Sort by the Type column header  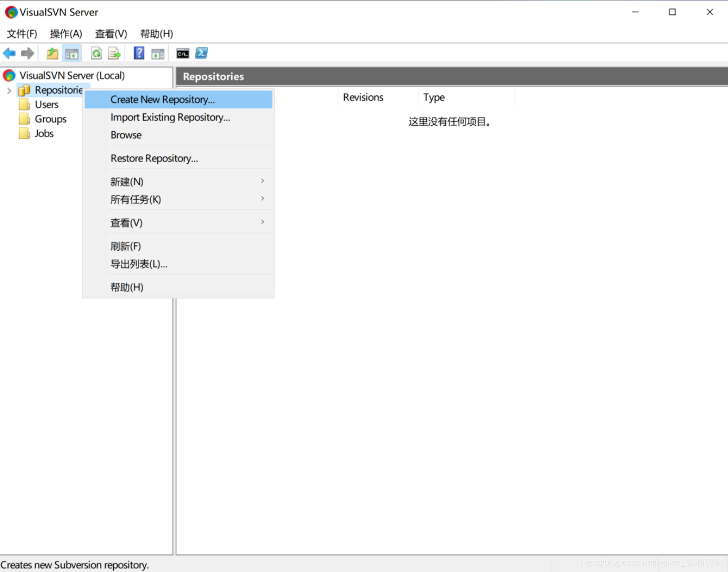(467, 97)
